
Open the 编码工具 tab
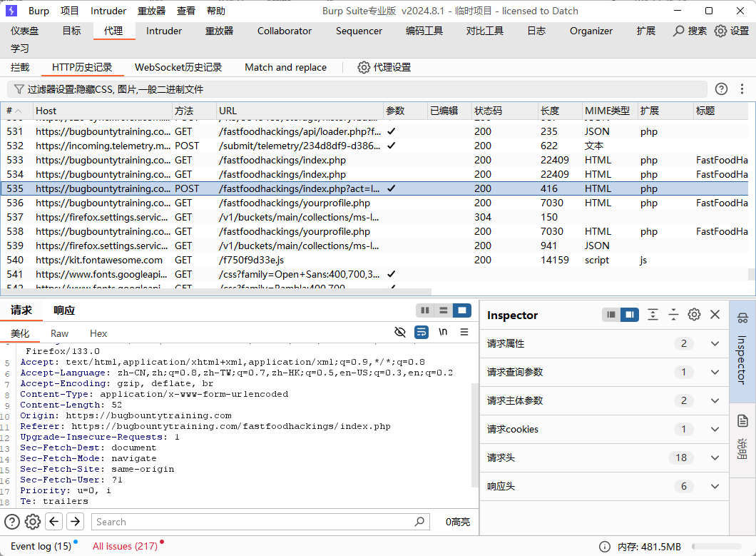424,31
